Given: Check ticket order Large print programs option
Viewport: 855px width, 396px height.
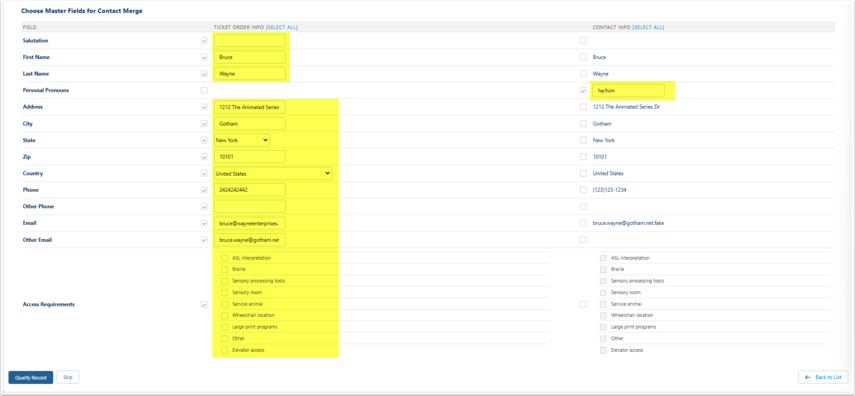Looking at the screenshot, I should pos(224,327).
